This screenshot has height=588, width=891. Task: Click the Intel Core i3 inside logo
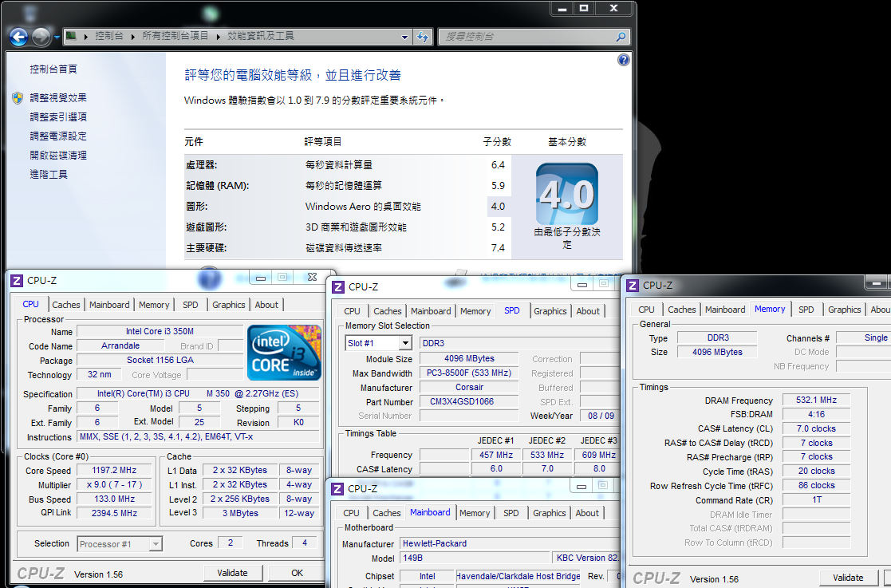pyautogui.click(x=284, y=352)
